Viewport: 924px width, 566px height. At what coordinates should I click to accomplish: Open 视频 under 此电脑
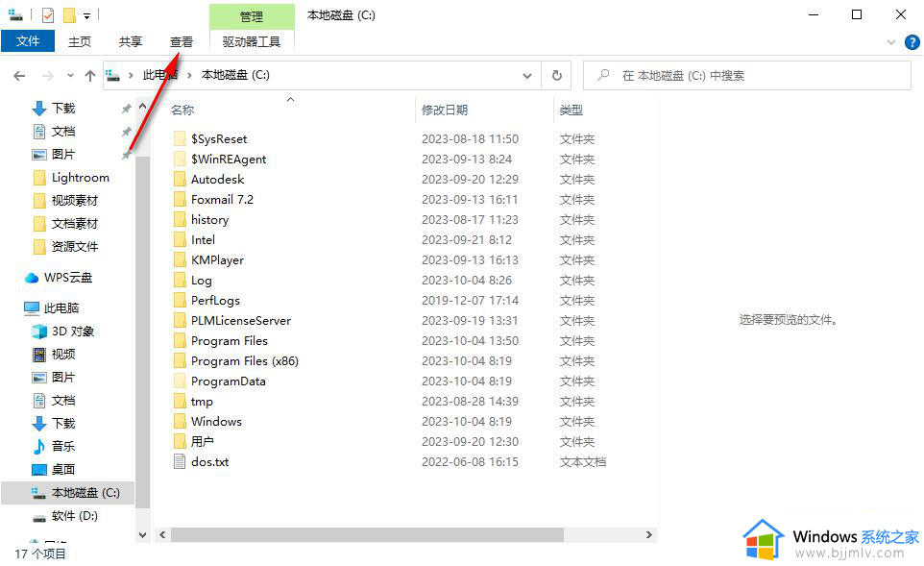click(63, 354)
